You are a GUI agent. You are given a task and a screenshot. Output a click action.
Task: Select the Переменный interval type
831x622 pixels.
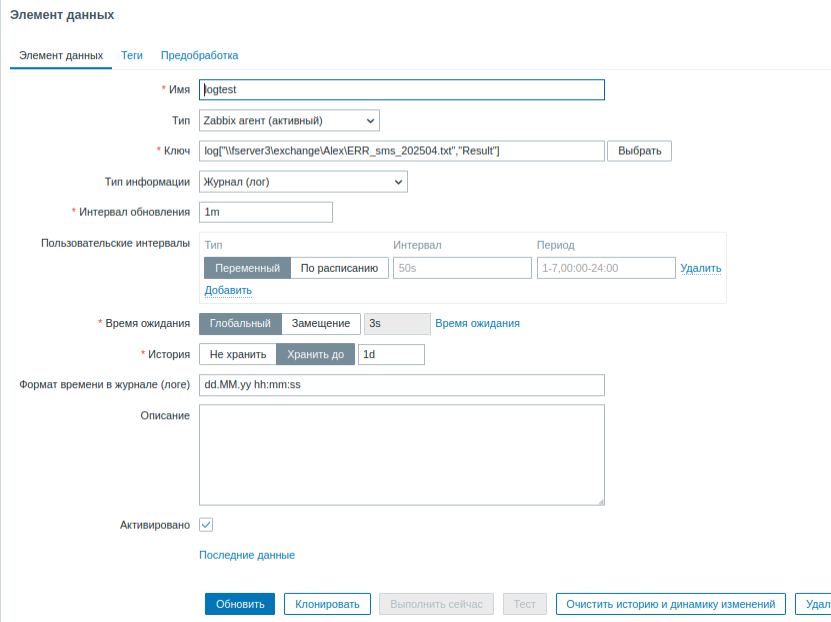[x=247, y=268]
